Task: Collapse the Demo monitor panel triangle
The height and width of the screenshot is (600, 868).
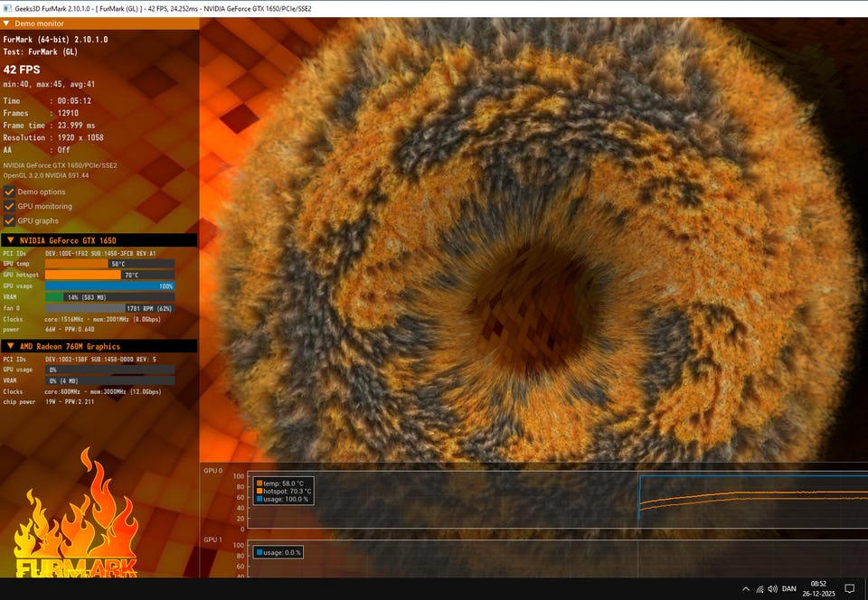Action: [6, 23]
